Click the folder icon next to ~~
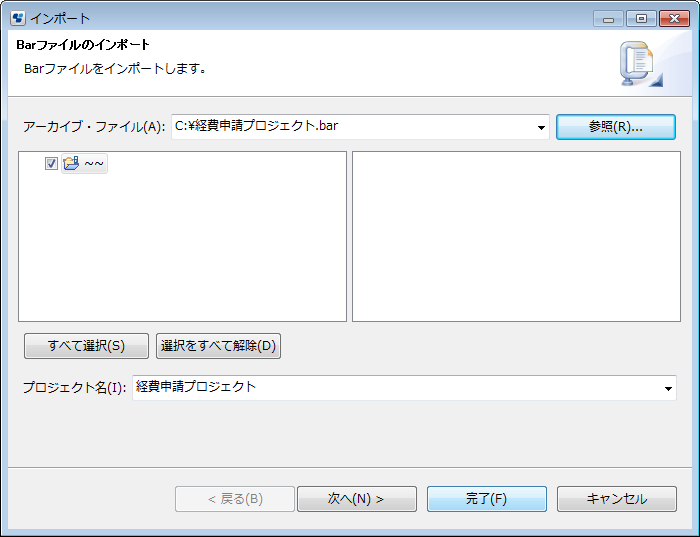This screenshot has width=700, height=537. [x=71, y=163]
